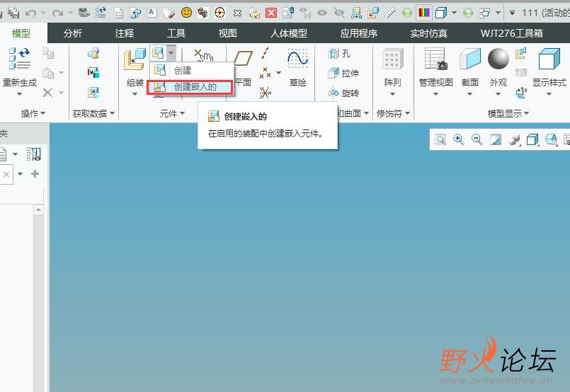Switch to the 工具 ribbon tab
The image size is (570, 392).
tap(176, 33)
